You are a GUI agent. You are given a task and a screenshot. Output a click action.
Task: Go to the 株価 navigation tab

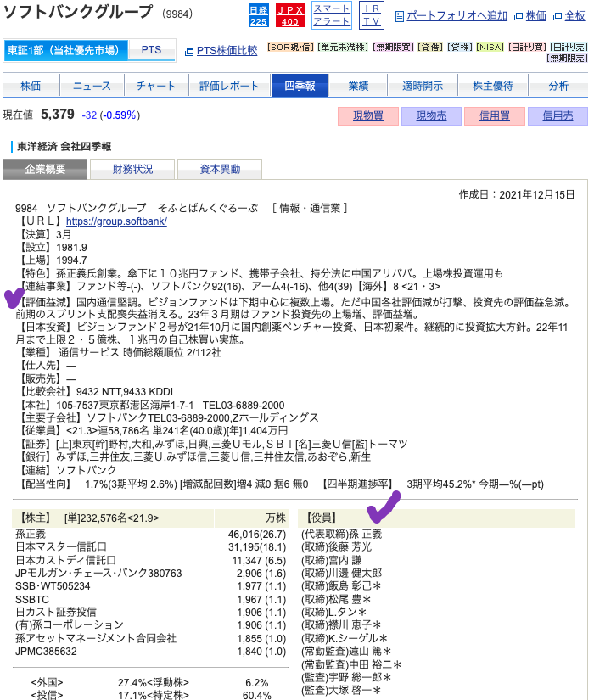31,86
